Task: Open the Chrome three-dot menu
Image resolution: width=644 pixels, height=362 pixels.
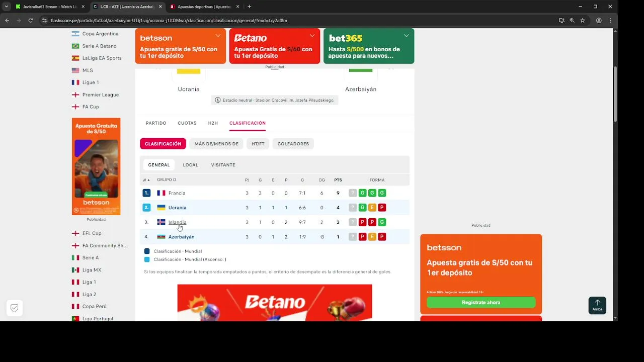Action: (x=610, y=21)
